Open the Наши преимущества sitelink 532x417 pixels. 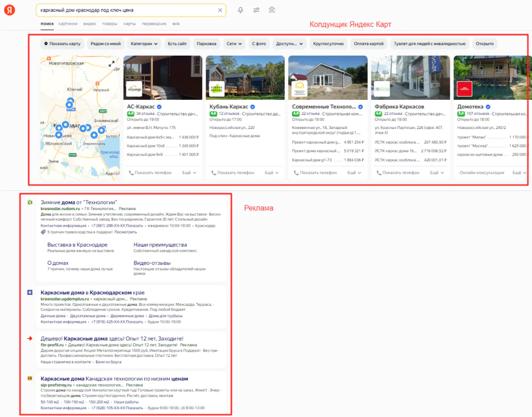click(160, 245)
